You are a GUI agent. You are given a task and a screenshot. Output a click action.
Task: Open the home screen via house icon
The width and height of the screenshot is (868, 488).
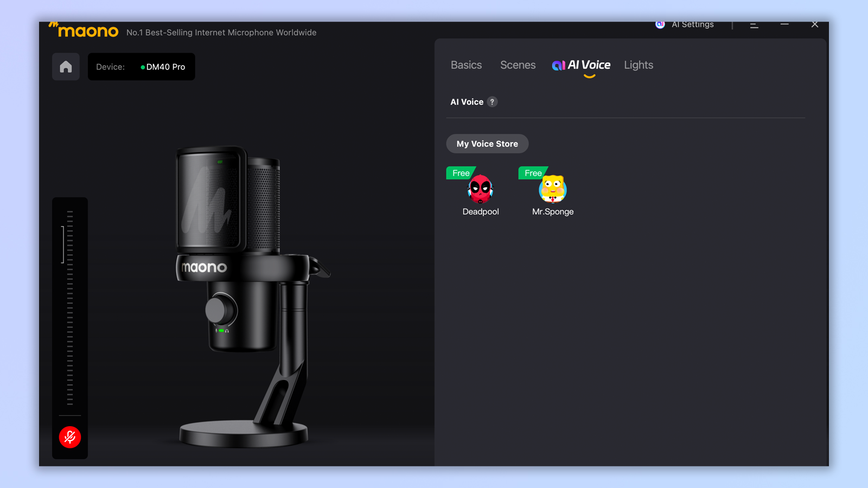pos(65,66)
